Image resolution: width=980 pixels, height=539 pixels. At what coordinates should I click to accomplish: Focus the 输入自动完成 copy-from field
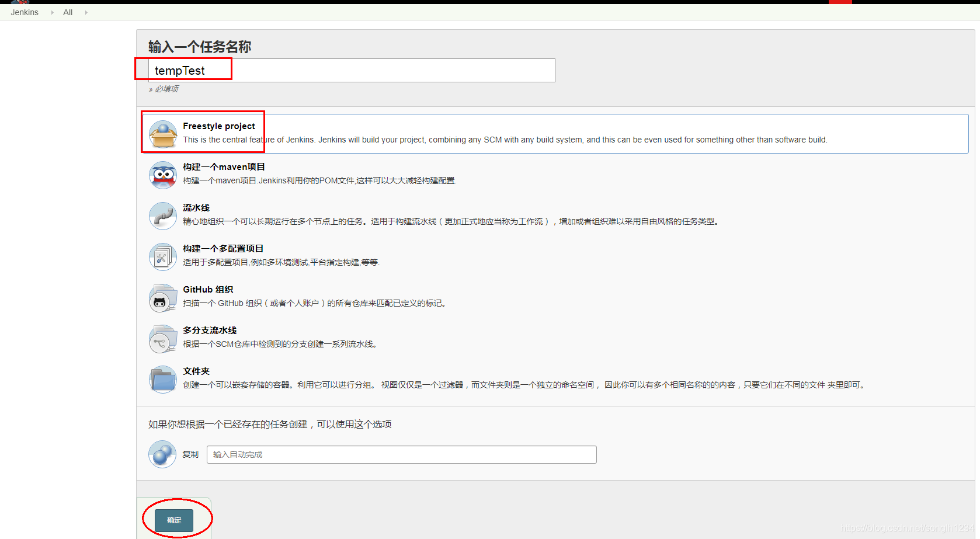402,454
